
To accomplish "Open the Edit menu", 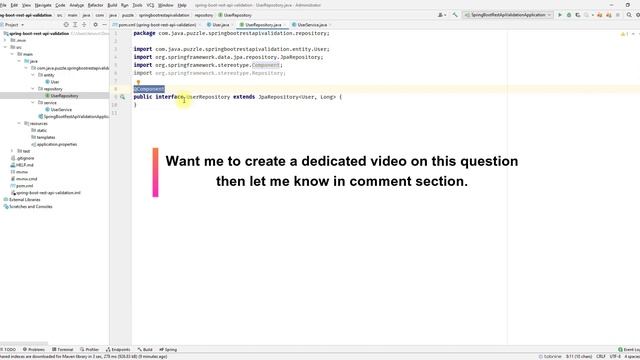I will tap(14, 5).
